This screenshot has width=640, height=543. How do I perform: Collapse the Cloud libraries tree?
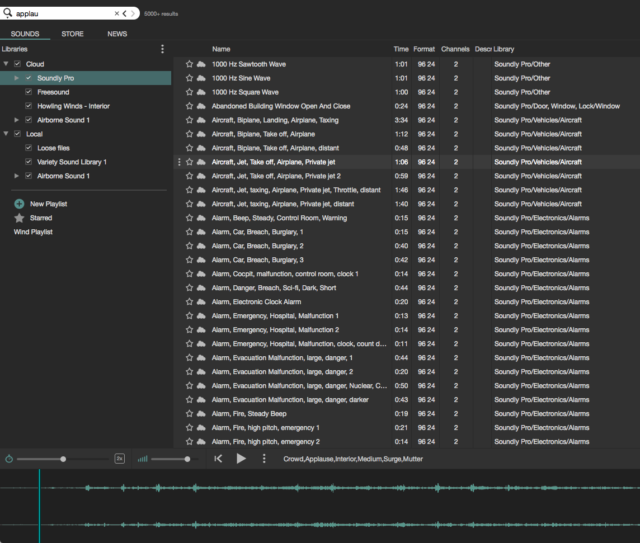click(6, 64)
